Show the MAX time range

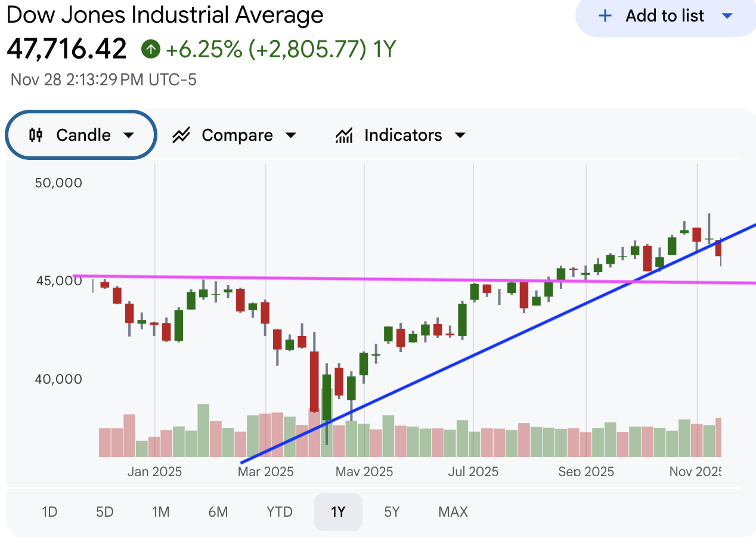click(x=453, y=512)
